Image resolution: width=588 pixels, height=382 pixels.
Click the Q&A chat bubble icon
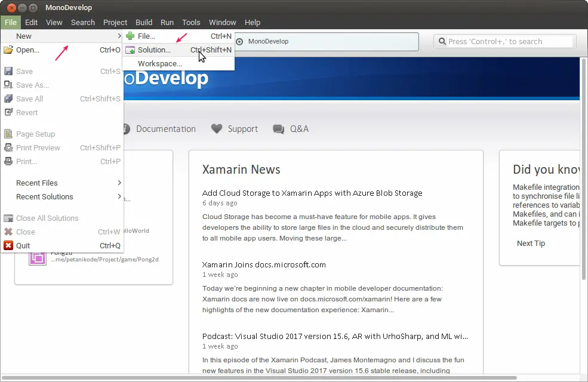pyautogui.click(x=278, y=128)
